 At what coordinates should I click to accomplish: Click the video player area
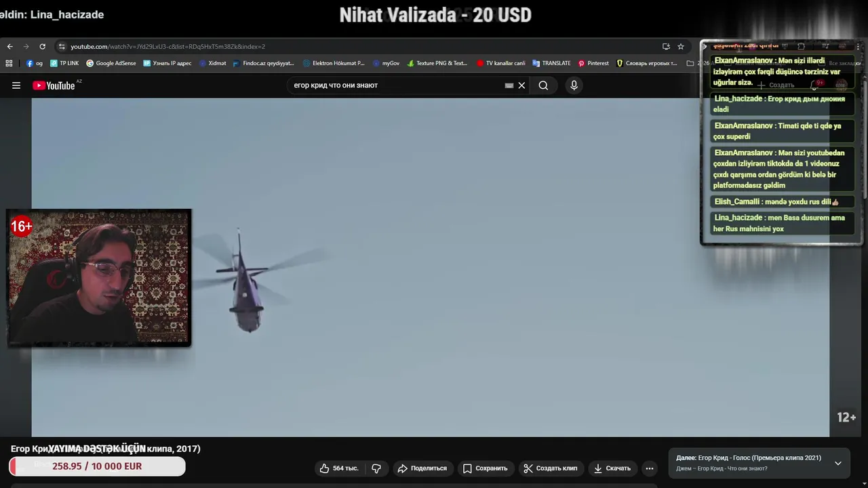(x=430, y=267)
